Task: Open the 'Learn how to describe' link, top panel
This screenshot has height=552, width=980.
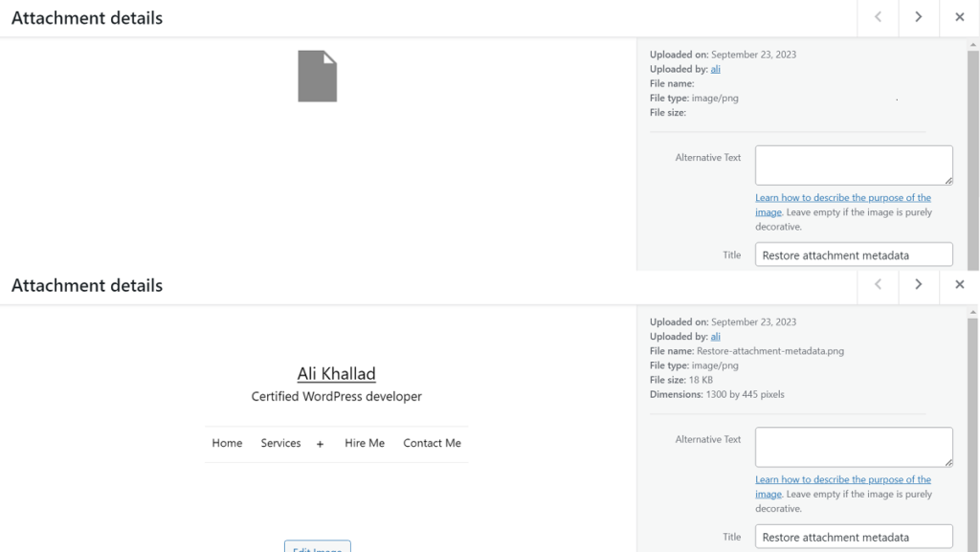Action: point(842,197)
